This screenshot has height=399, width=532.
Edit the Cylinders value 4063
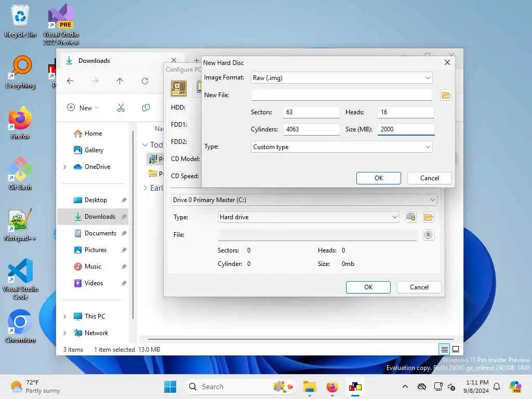311,129
